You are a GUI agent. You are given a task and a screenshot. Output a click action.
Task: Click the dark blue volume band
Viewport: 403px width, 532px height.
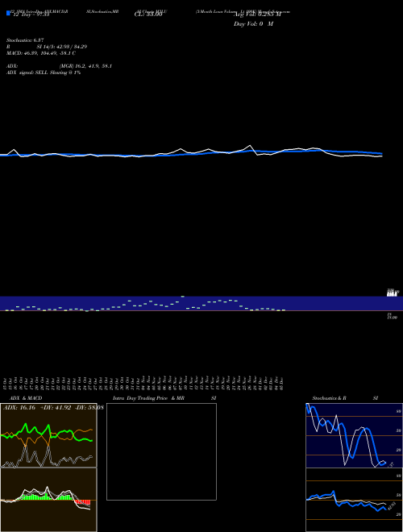point(201,303)
